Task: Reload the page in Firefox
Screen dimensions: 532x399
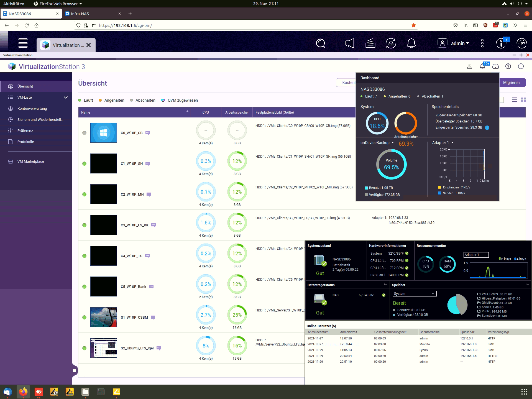Action: pos(27,25)
